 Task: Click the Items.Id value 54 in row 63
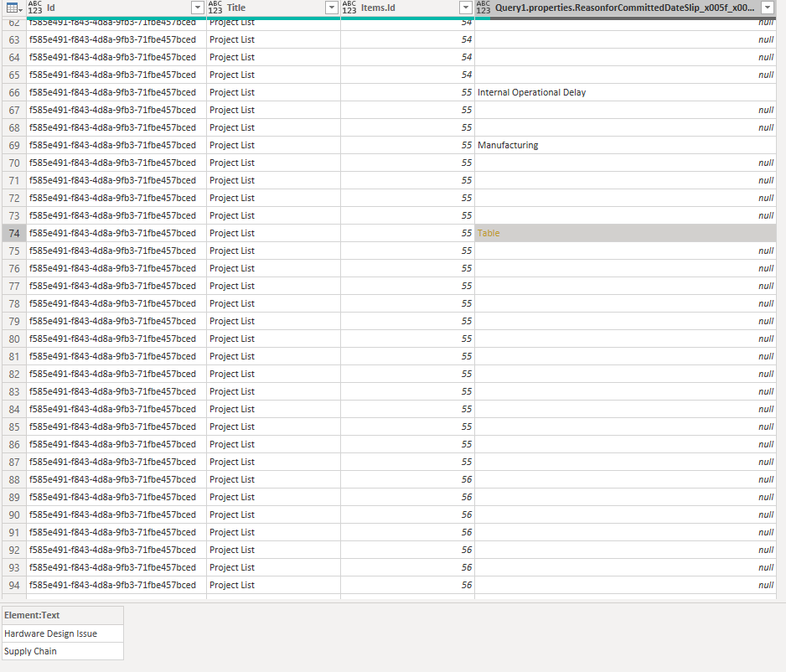click(407, 39)
